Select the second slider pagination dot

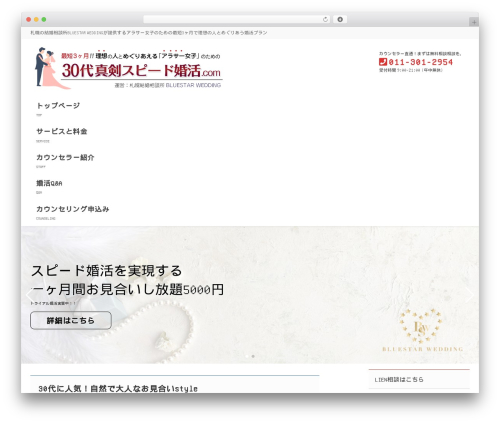coord(253,356)
